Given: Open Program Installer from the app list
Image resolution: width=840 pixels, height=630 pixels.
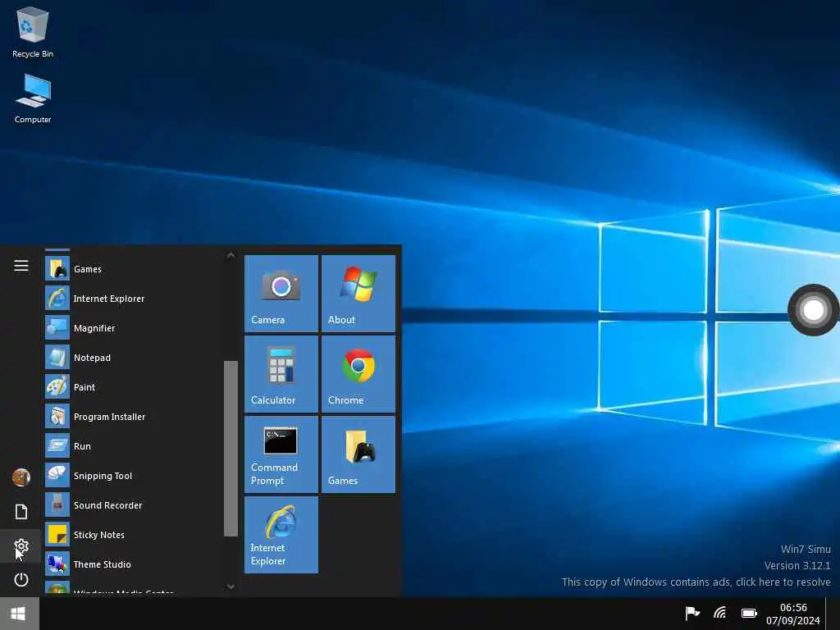Looking at the screenshot, I should click(133, 416).
